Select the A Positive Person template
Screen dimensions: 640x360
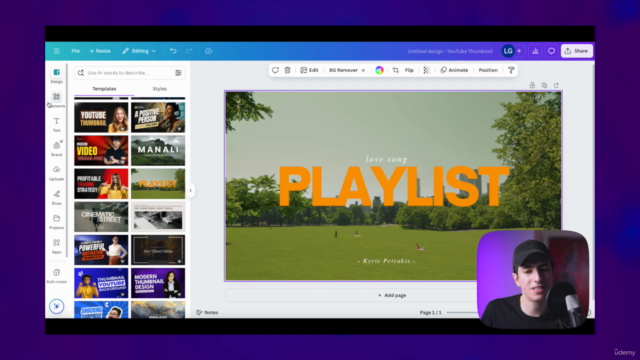click(158, 118)
